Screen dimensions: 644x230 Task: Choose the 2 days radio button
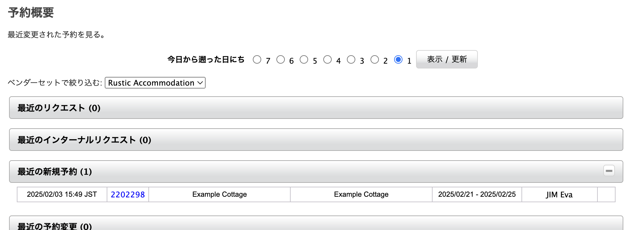click(375, 60)
